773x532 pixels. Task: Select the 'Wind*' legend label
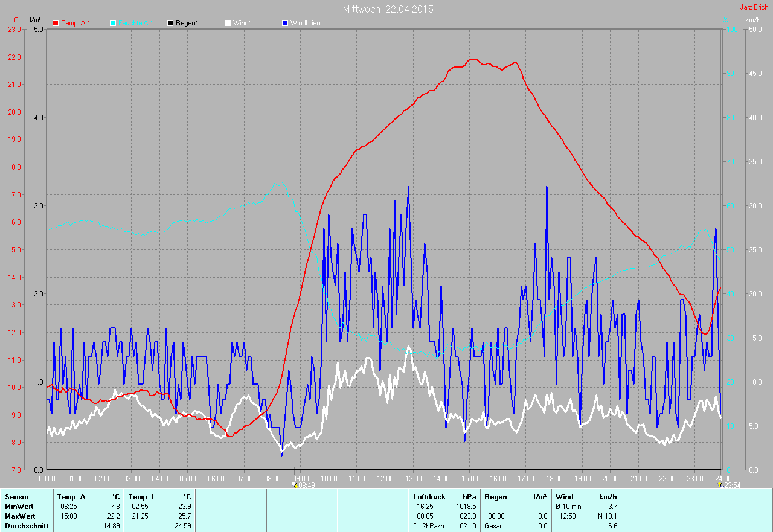coord(242,23)
